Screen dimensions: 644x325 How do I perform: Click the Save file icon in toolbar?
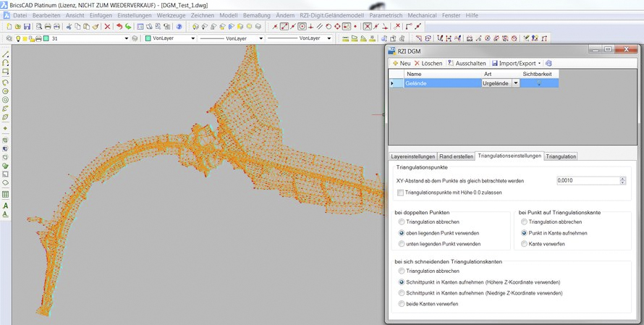[27, 26]
